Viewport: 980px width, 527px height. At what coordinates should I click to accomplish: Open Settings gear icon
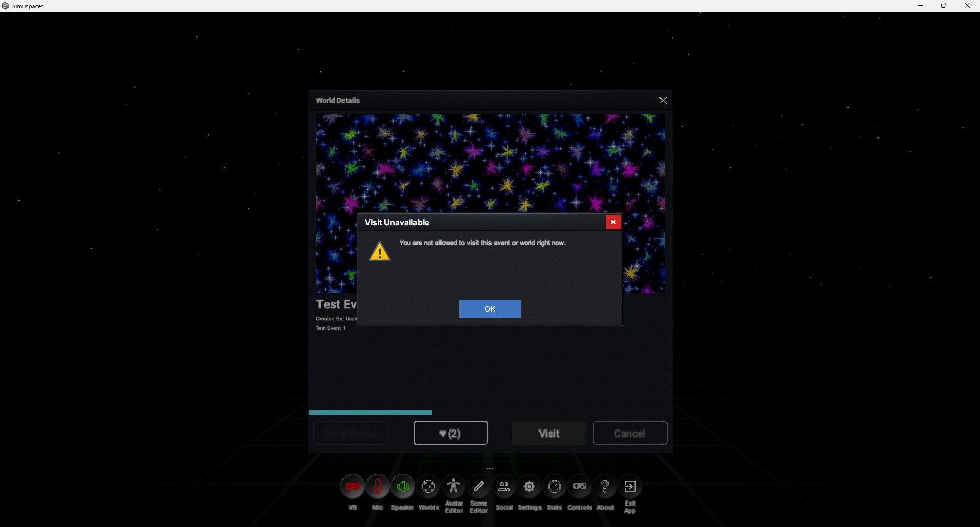pos(529,487)
